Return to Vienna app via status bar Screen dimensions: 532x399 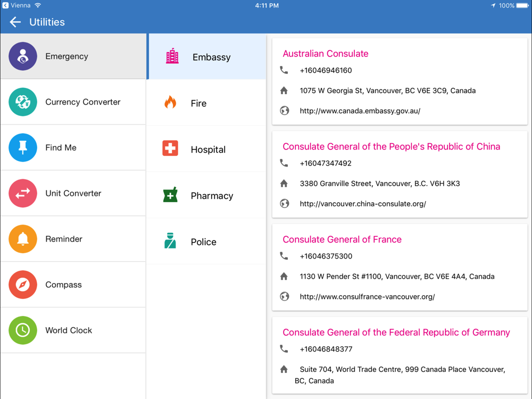[x=16, y=5]
